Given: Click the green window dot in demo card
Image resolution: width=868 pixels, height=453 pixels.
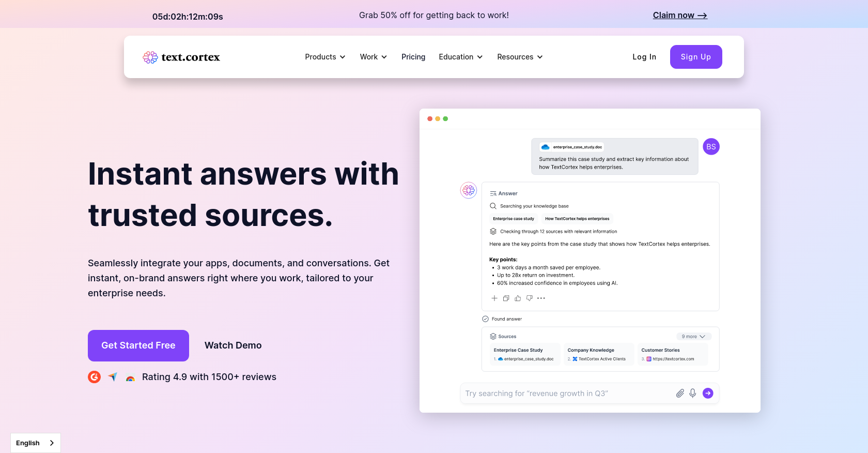Looking at the screenshot, I should pyautogui.click(x=445, y=119).
